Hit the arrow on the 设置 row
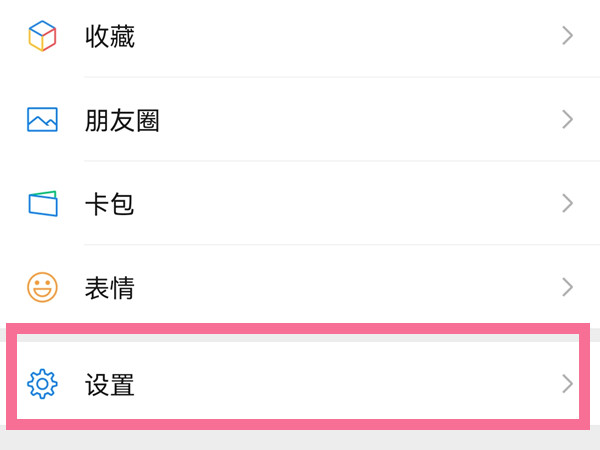Viewport: 600px width, 450px height. (x=567, y=383)
